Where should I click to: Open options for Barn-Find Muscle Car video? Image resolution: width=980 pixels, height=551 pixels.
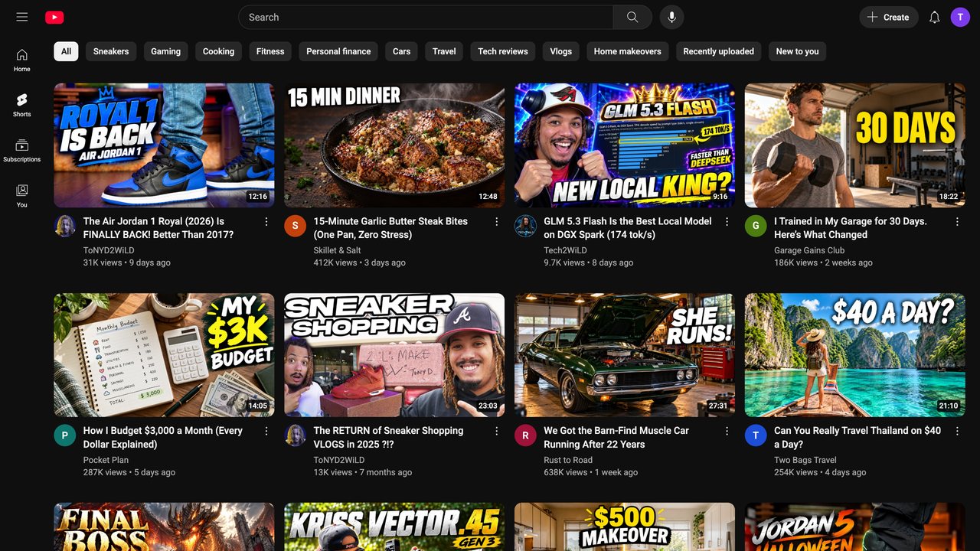click(x=727, y=432)
